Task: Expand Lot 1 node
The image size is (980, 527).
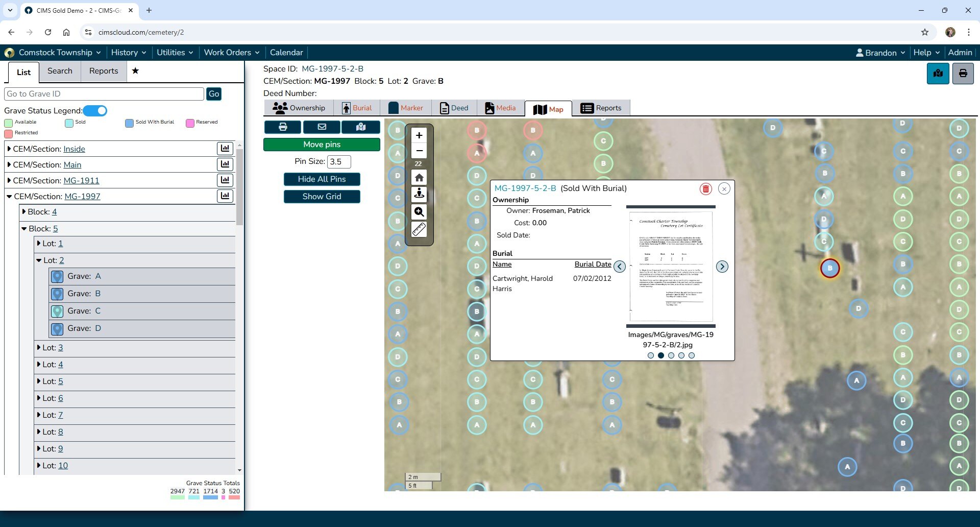Action: (x=39, y=244)
